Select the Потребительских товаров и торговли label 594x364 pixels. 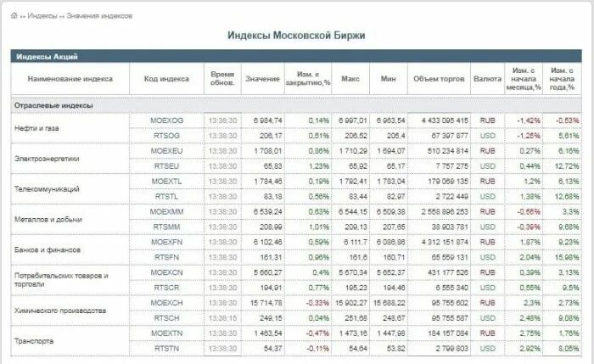61,280
